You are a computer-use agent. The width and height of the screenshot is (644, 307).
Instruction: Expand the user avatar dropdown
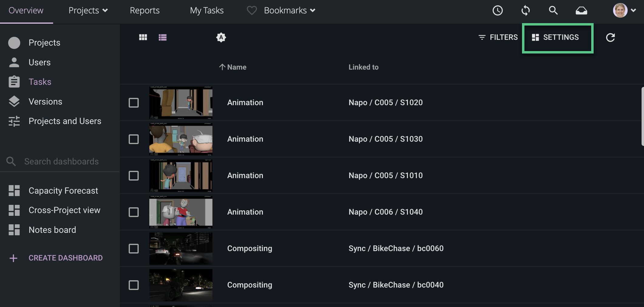(625, 10)
